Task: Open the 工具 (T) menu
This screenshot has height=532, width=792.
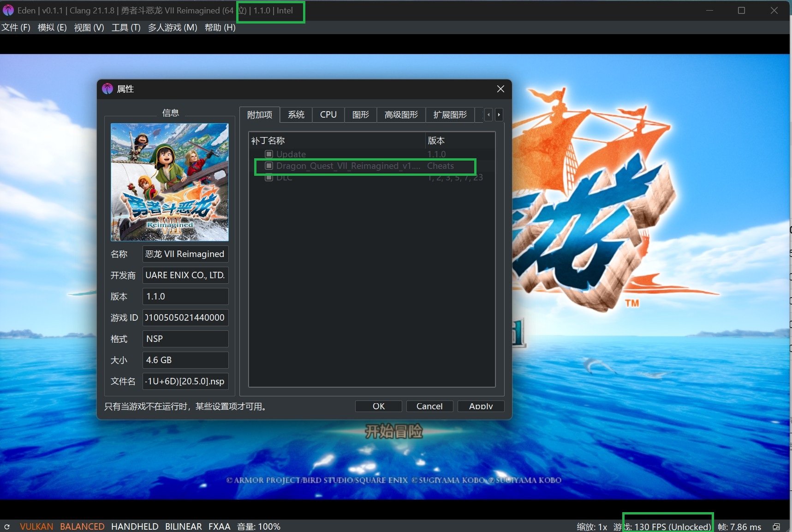Action: tap(126, 27)
